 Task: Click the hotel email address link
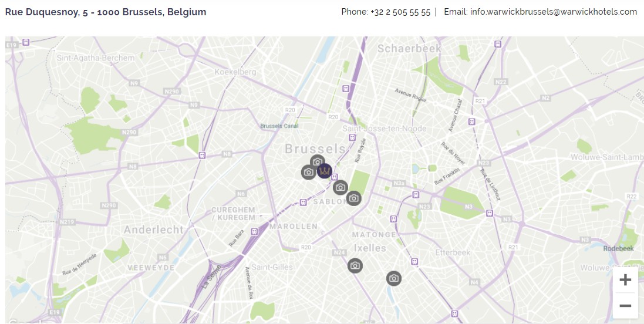coord(553,12)
